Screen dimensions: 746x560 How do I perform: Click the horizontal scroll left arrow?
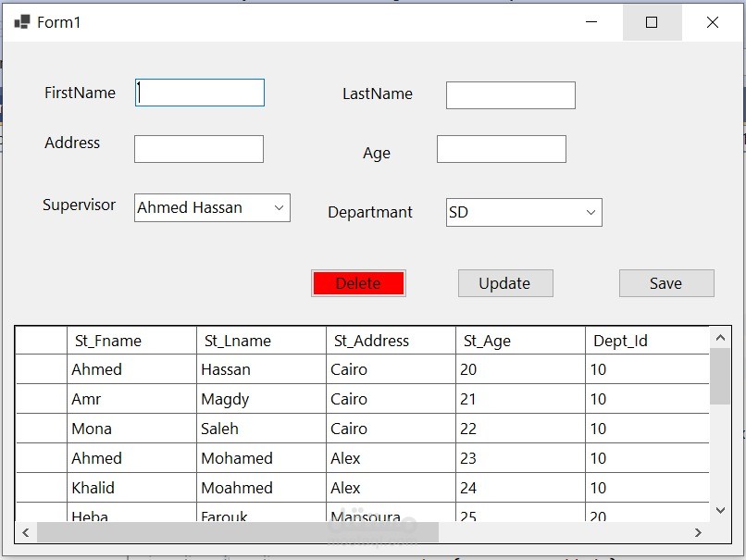tap(26, 532)
